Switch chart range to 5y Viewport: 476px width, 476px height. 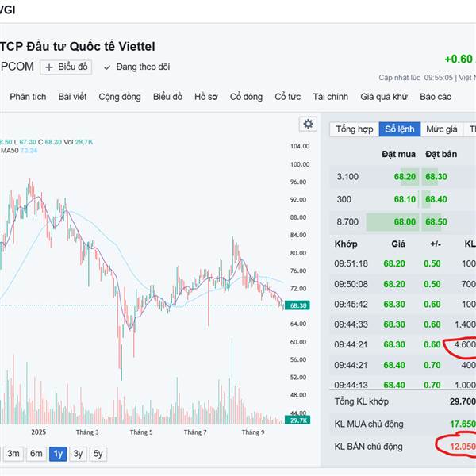pos(97,454)
